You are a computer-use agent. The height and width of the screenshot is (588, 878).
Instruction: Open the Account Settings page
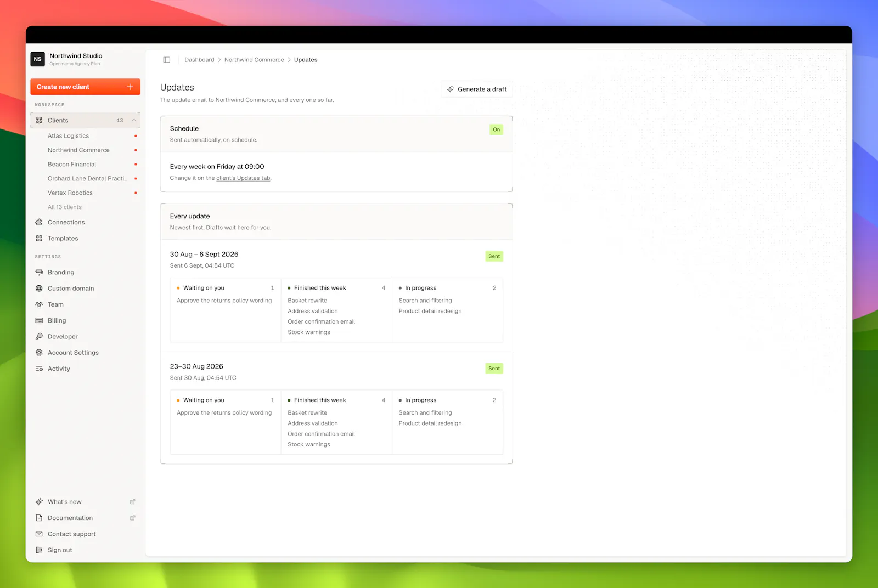click(85, 353)
